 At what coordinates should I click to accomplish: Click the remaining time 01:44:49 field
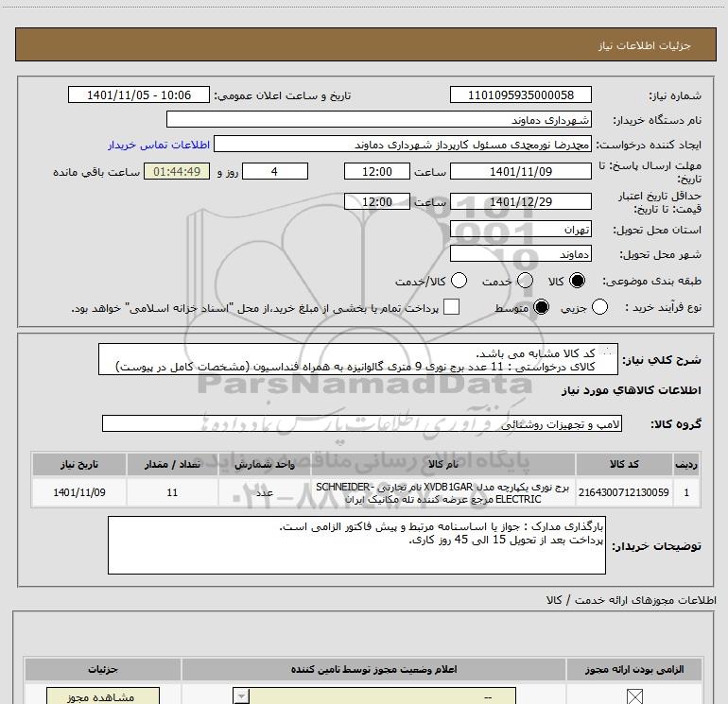point(177,171)
